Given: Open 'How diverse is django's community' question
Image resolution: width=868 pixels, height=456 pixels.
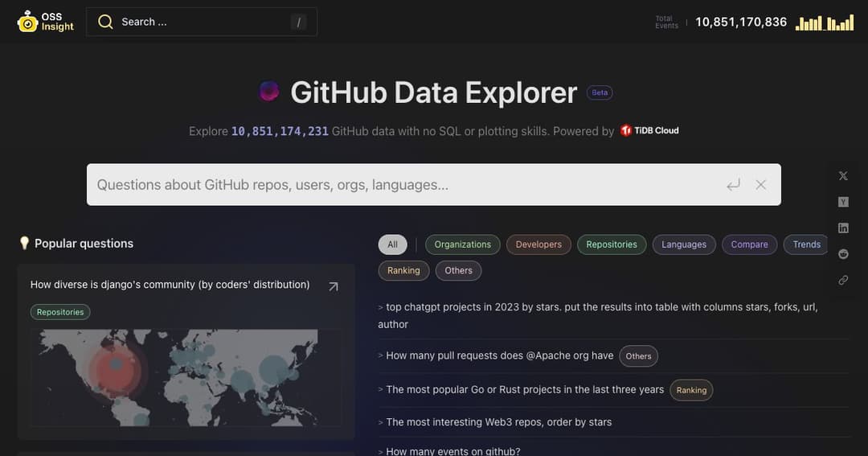Looking at the screenshot, I should tap(170, 284).
